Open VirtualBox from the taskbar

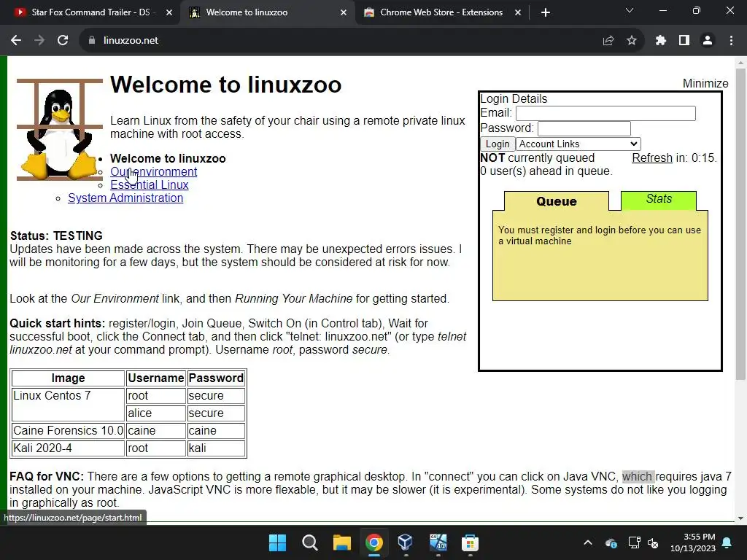tap(406, 542)
